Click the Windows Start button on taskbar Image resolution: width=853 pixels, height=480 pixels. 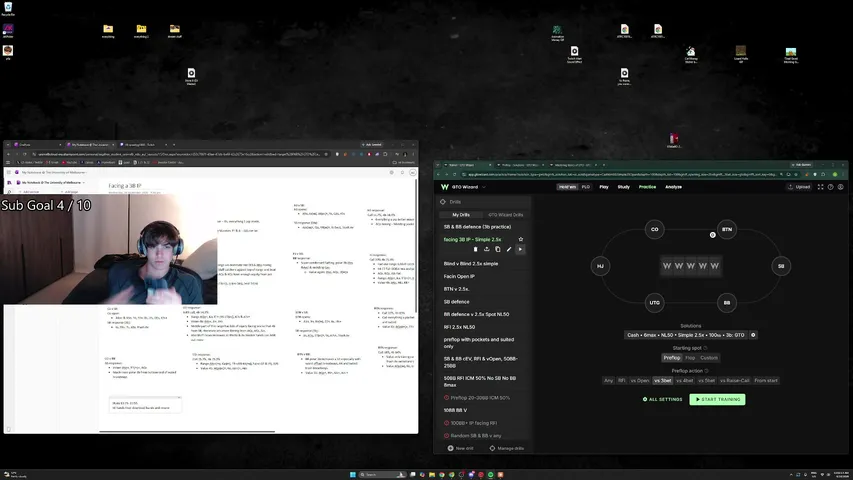coord(353,475)
